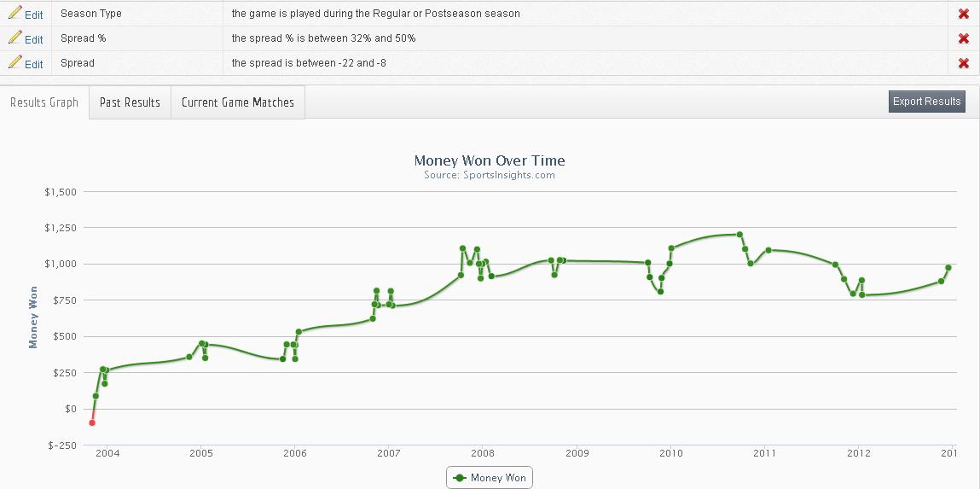The image size is (980, 489).
Task: Switch to the Results Graph tab
Action: point(44,102)
